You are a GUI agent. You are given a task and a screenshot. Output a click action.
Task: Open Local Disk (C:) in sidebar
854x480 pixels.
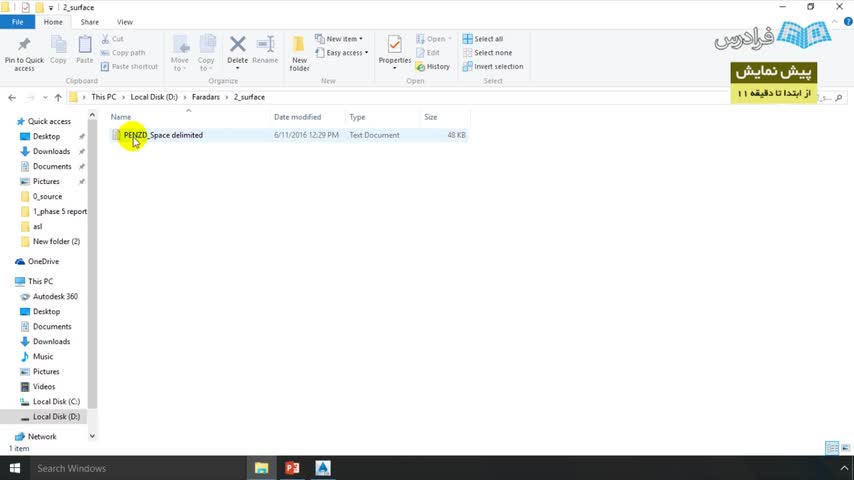pyautogui.click(x=56, y=402)
